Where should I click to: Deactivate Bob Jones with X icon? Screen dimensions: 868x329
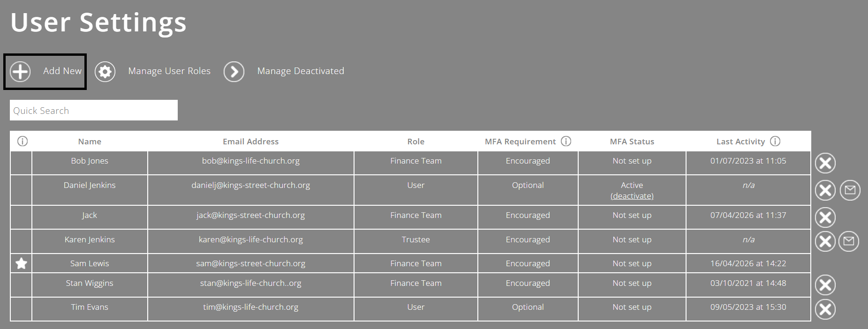tap(825, 163)
